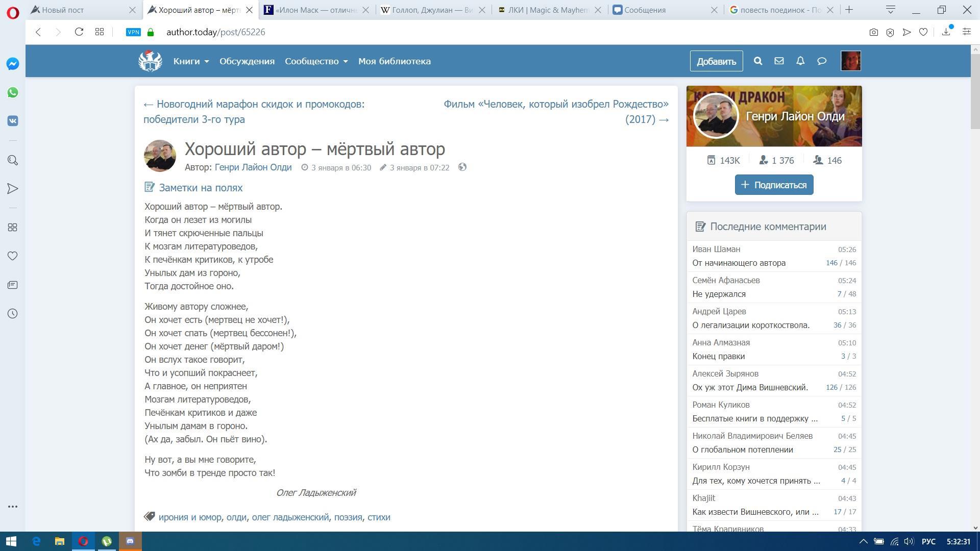
Task: Open the chat bubble icon in header
Action: (x=822, y=61)
